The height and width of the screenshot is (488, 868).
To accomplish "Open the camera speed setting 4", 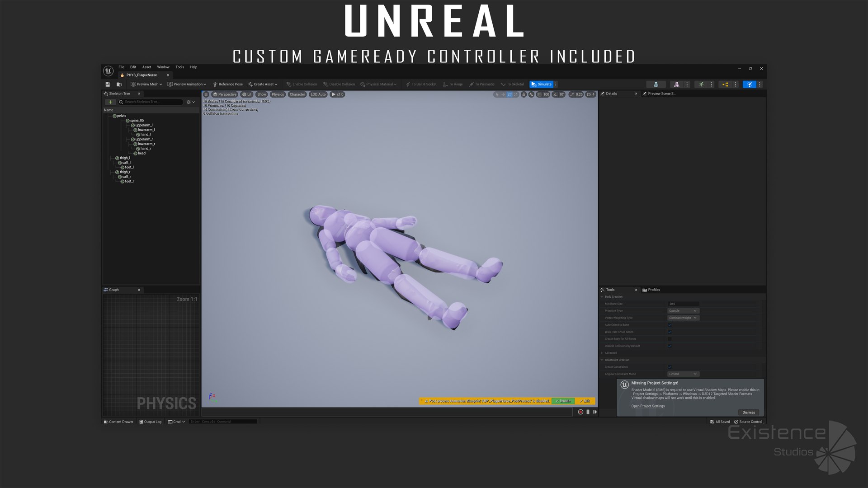I will click(591, 94).
